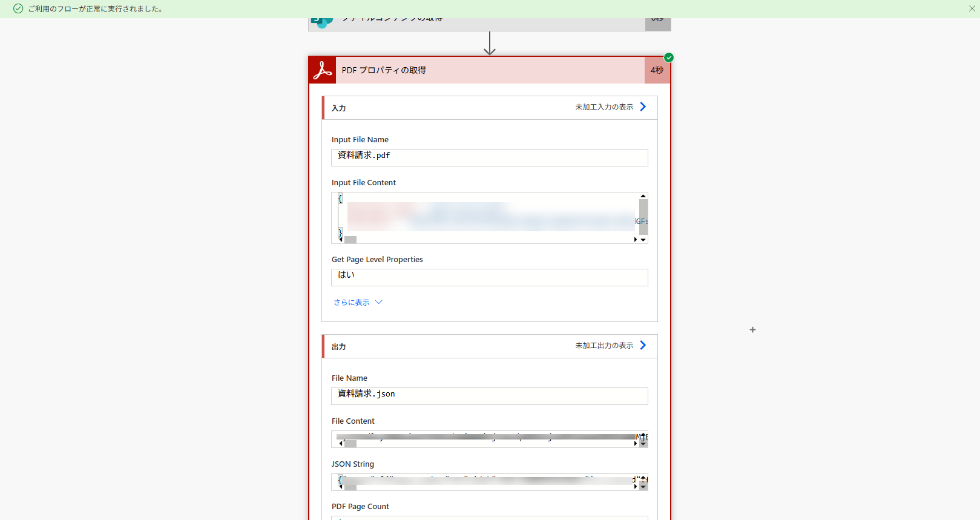Click the chevron next to 未加工出力の表示
Image resolution: width=980 pixels, height=520 pixels.
click(x=643, y=346)
